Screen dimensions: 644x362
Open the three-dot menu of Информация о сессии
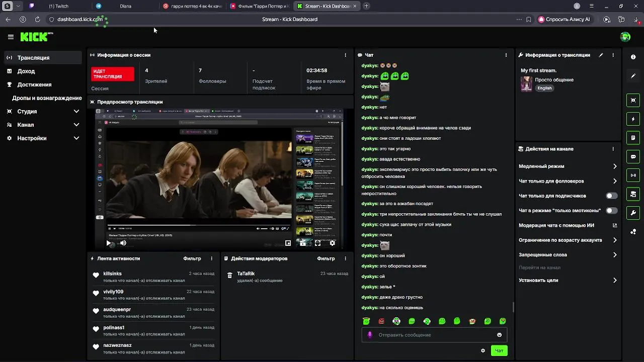click(345, 55)
